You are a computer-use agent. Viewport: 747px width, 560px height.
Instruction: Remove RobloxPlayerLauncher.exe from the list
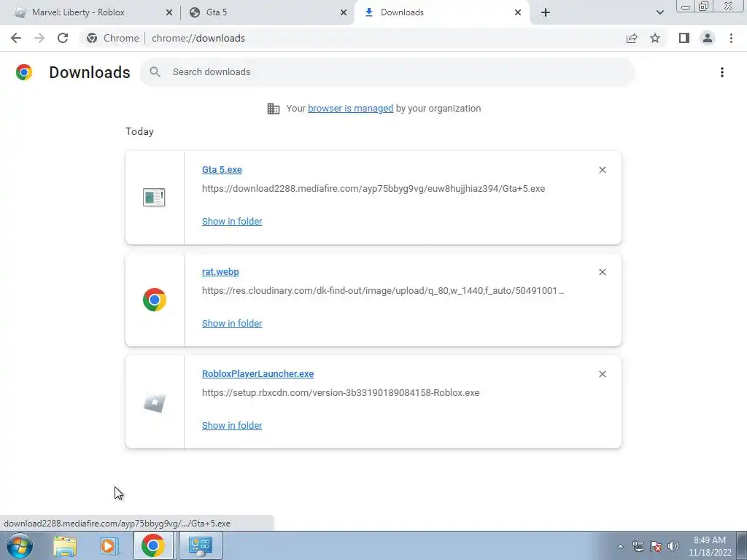[602, 374]
